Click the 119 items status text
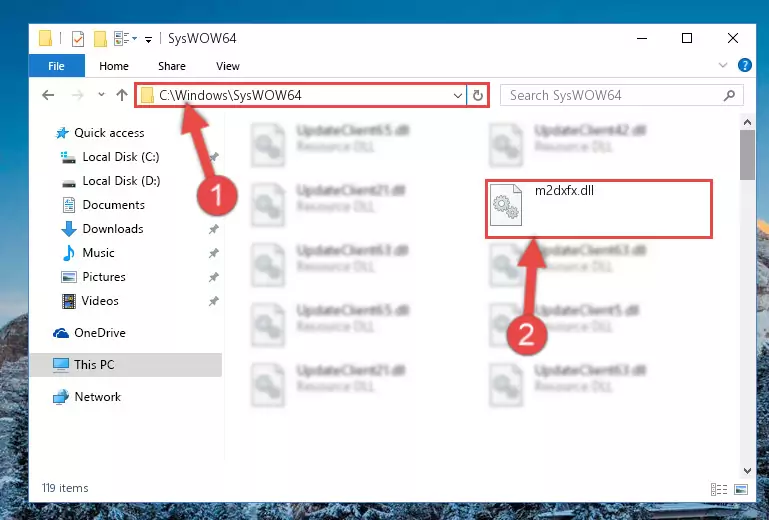The width and height of the screenshot is (769, 520). 65,488
